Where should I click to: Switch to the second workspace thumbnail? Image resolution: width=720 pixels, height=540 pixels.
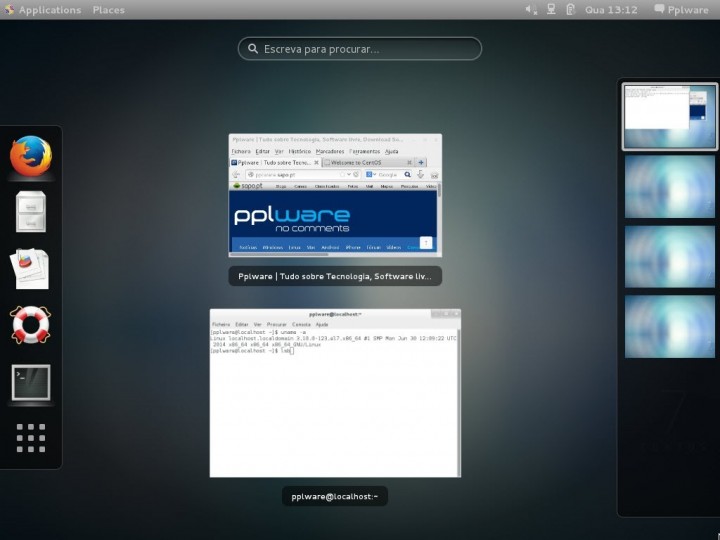[x=670, y=186]
